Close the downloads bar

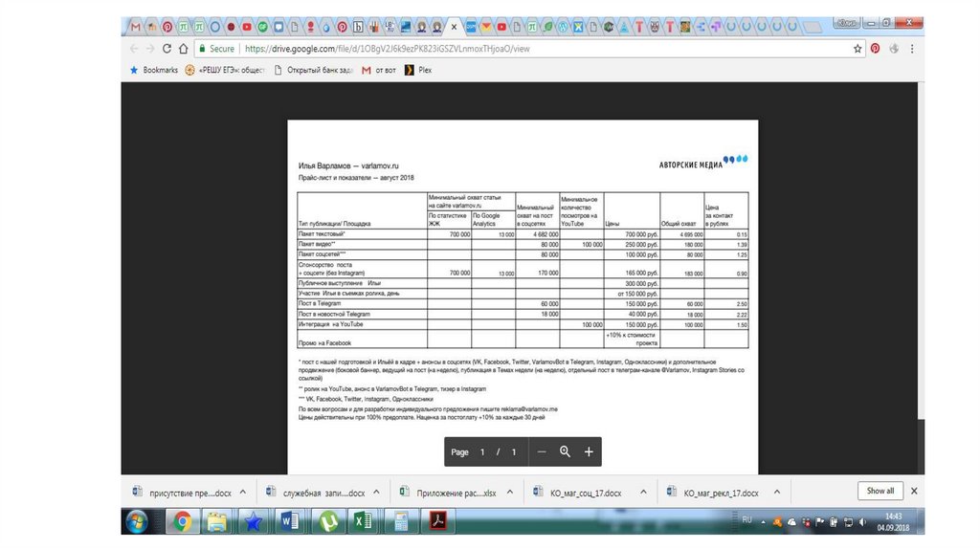tap(914, 491)
